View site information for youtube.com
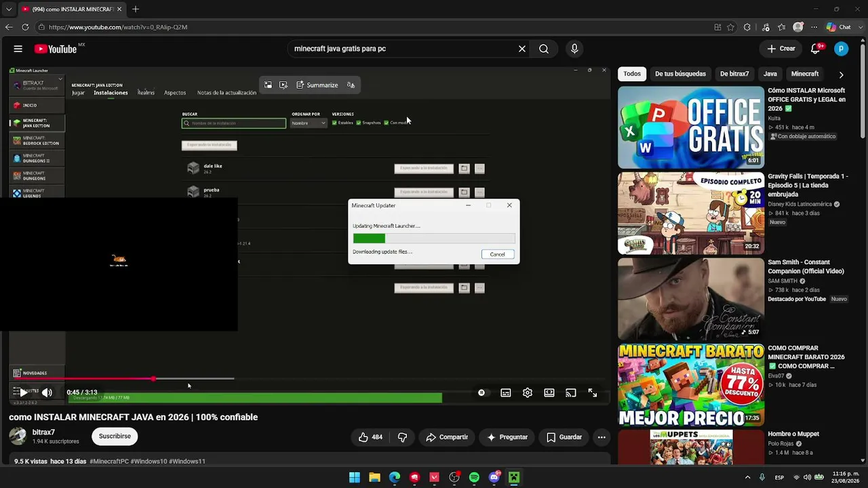Screen dimensions: 868x488 point(41,27)
